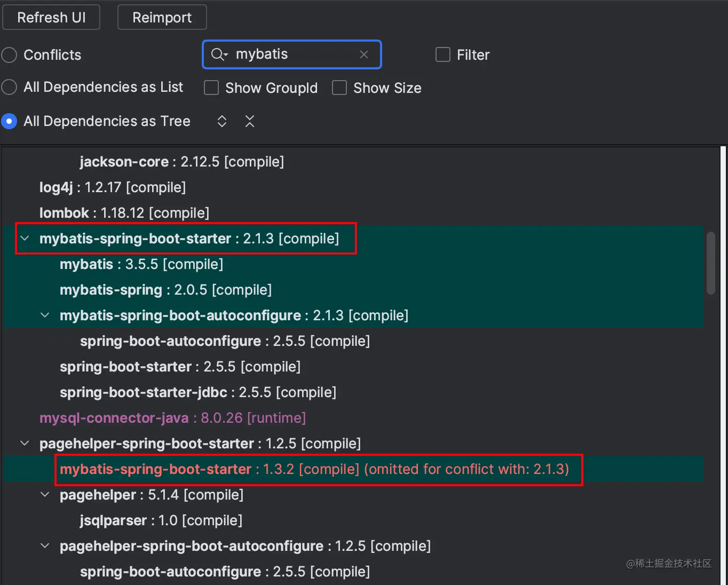Collapse pagehelper-spring-boot-starter node
Image resolution: width=728 pixels, height=585 pixels.
(25, 443)
